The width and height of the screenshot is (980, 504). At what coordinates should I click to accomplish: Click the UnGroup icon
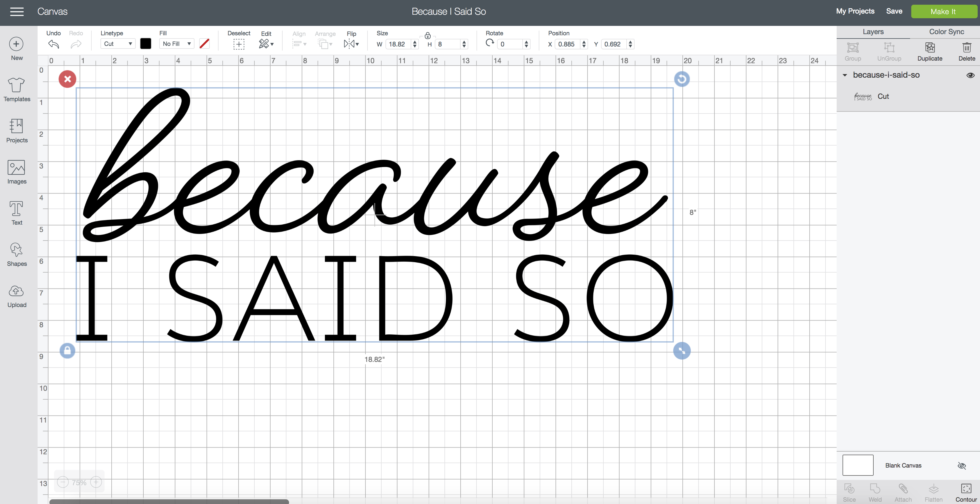(x=889, y=48)
